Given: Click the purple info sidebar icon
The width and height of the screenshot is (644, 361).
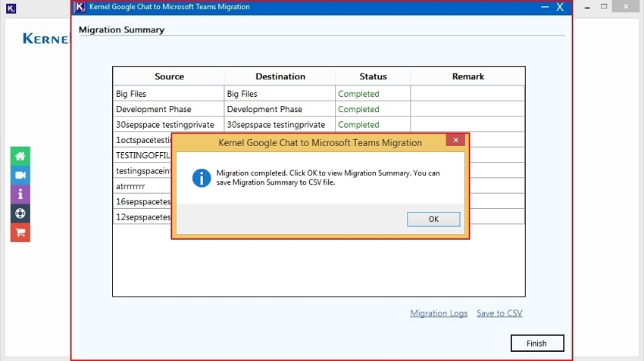Looking at the screenshot, I should (20, 194).
